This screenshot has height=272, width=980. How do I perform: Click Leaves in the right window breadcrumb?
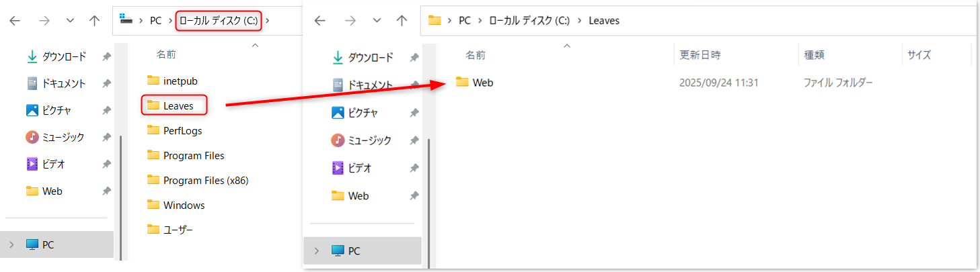point(603,21)
